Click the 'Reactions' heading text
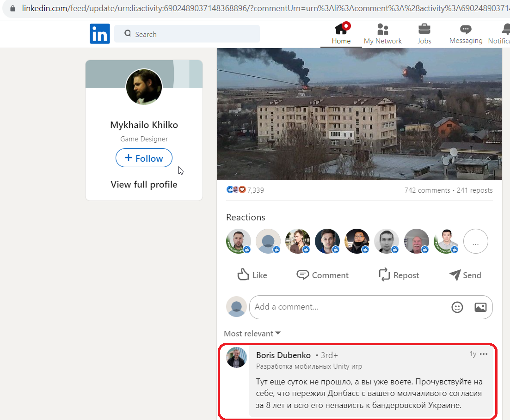This screenshot has width=510, height=420. (x=246, y=217)
